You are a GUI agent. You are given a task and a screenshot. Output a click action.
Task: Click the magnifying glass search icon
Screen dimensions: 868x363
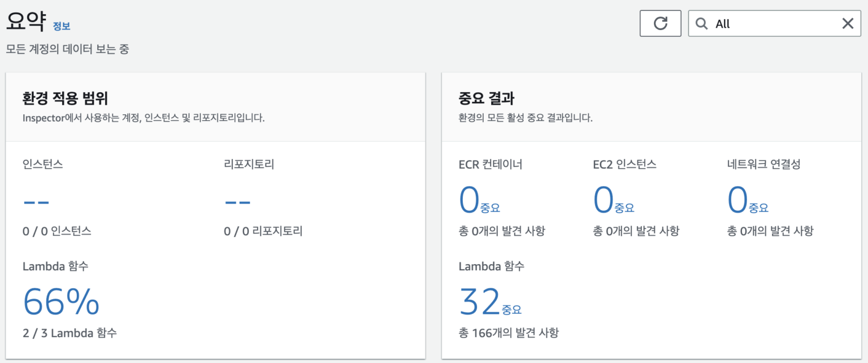pos(702,23)
